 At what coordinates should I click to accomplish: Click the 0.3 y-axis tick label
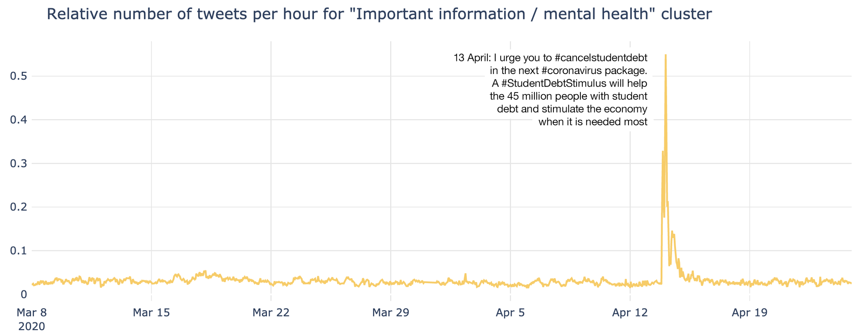pos(19,164)
